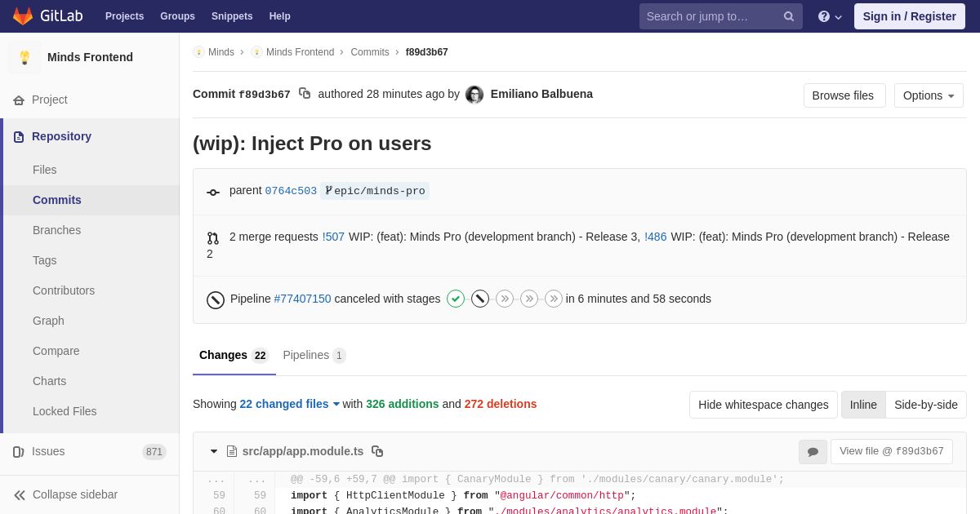
Task: Copy file path of app.module.ts
Action: pyautogui.click(x=377, y=451)
